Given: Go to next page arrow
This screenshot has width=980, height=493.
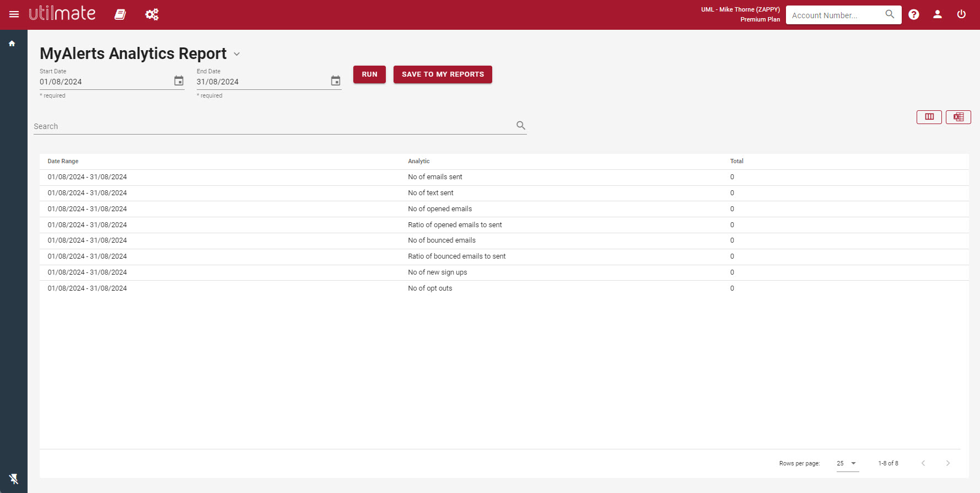Looking at the screenshot, I should click(x=948, y=463).
